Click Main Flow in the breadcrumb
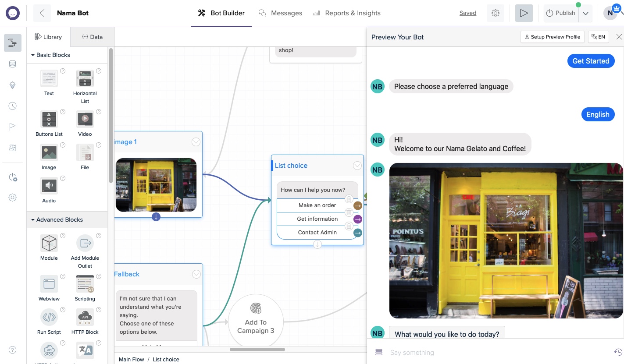 (132, 359)
